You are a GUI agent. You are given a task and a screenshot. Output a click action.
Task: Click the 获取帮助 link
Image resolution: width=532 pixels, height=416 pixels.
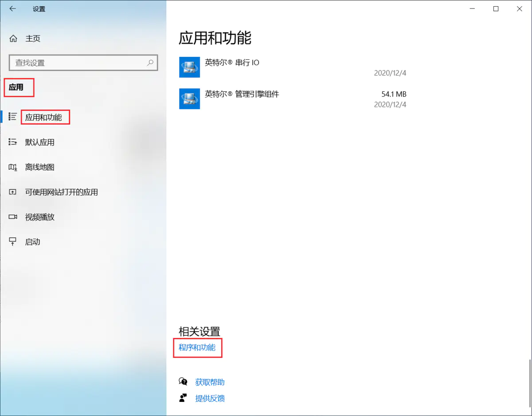click(210, 382)
